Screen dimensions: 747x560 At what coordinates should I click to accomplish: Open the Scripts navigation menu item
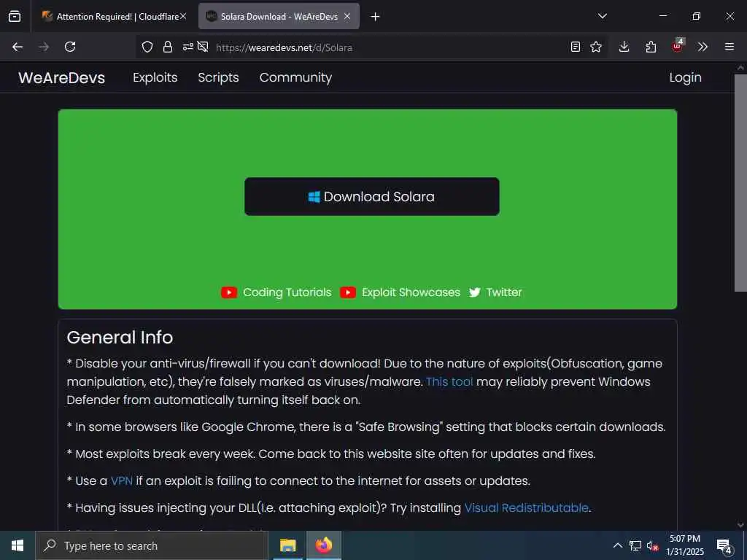click(x=218, y=77)
